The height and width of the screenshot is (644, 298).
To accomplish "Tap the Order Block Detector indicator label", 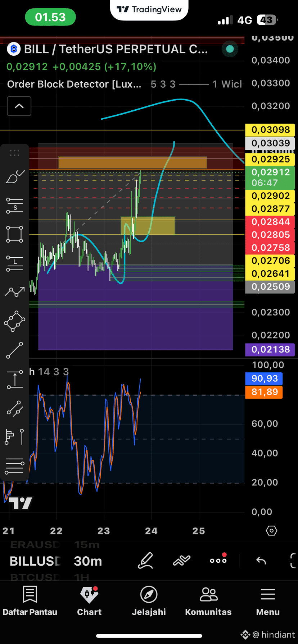I will 74,84.
